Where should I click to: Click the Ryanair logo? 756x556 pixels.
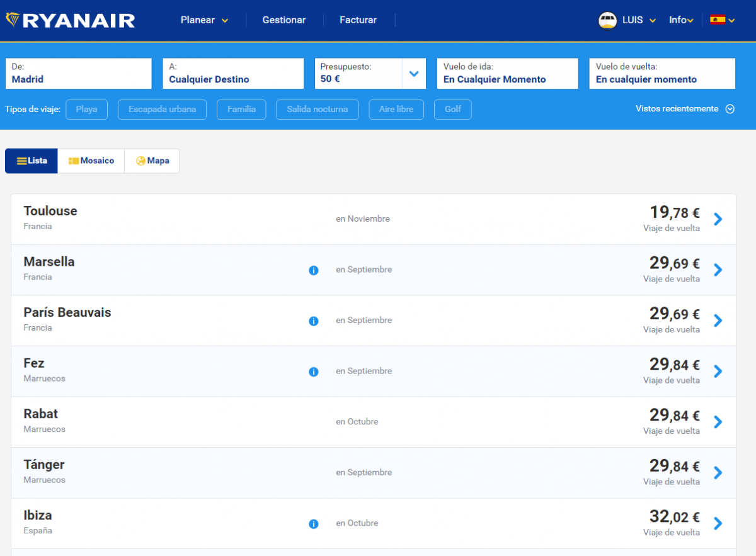pyautogui.click(x=71, y=20)
